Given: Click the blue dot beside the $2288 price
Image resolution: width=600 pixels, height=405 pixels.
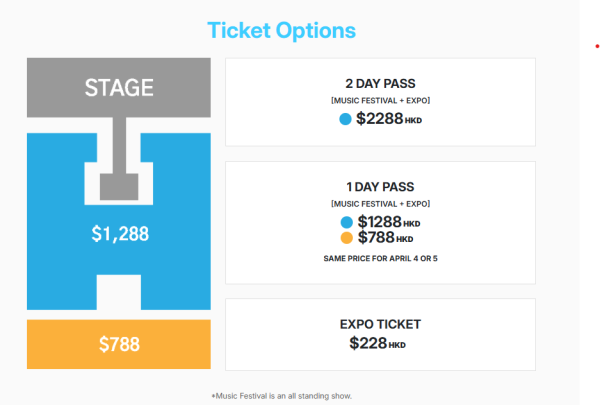Looking at the screenshot, I should coord(345,119).
